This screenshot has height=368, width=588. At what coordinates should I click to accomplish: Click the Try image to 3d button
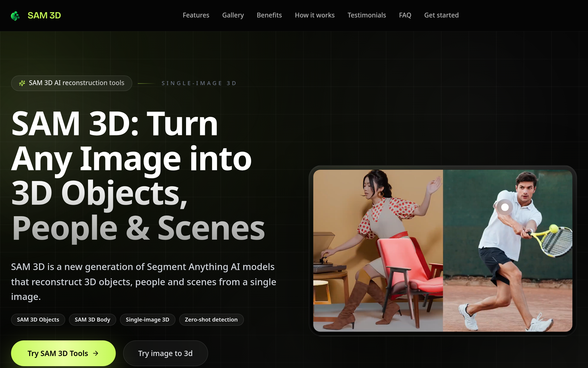tap(165, 353)
